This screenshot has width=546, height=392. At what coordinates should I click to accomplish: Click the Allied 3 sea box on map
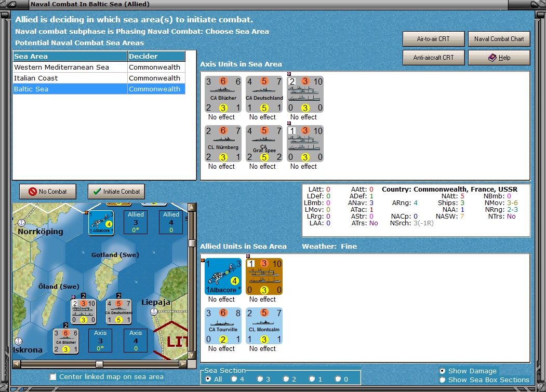click(x=136, y=222)
